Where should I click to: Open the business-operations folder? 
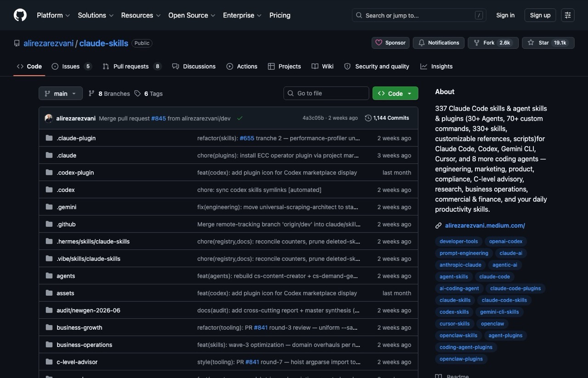pyautogui.click(x=85, y=344)
